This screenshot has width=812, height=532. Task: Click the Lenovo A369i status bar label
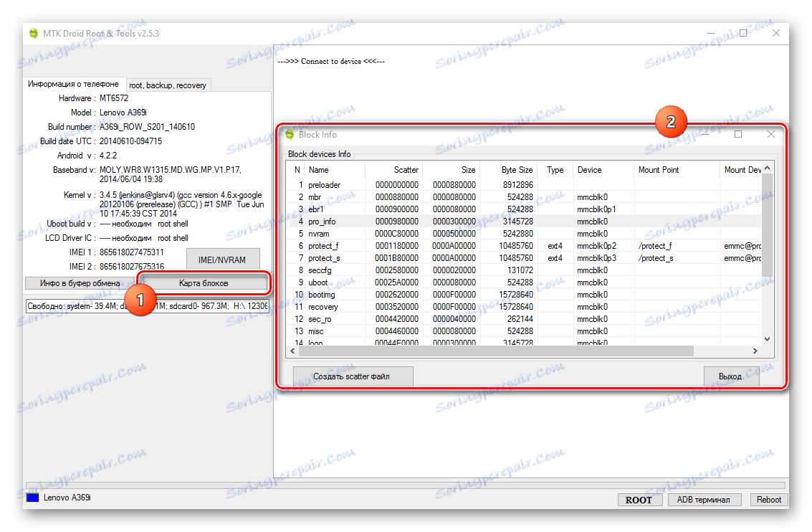[x=67, y=498]
